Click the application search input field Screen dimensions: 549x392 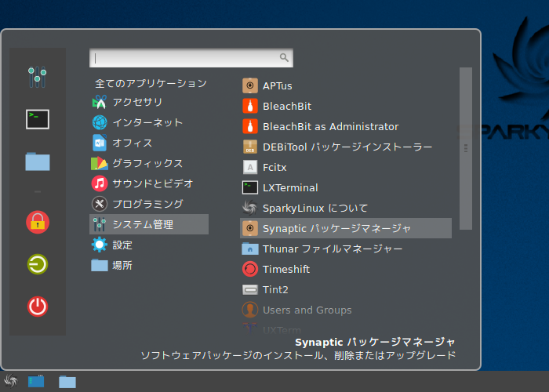[191, 58]
